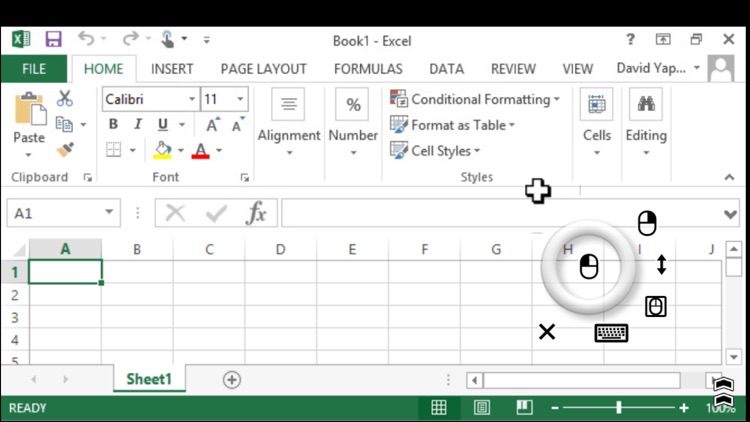Open Clipboard pane dialog launcher
Viewport: 750px width, 422px height.
pos(88,178)
